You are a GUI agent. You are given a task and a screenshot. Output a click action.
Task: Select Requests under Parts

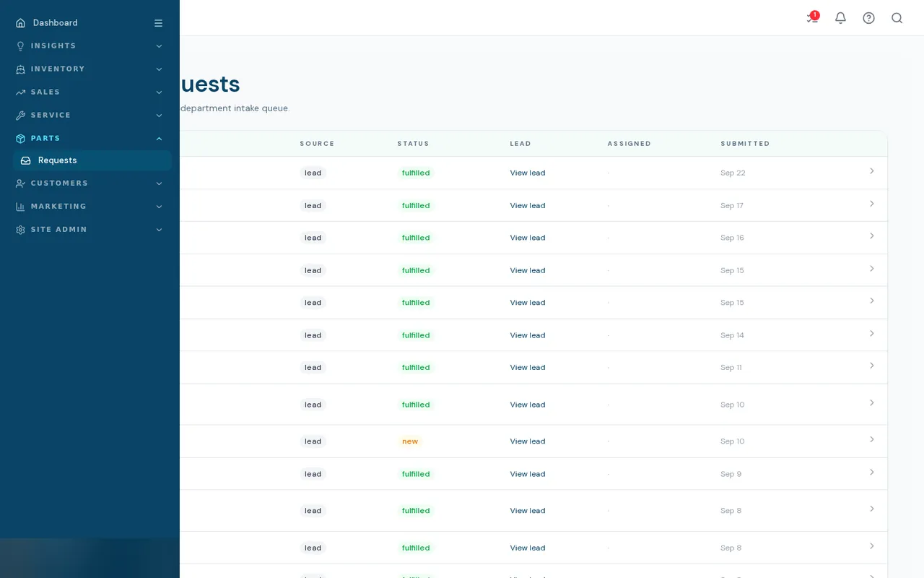pos(92,160)
